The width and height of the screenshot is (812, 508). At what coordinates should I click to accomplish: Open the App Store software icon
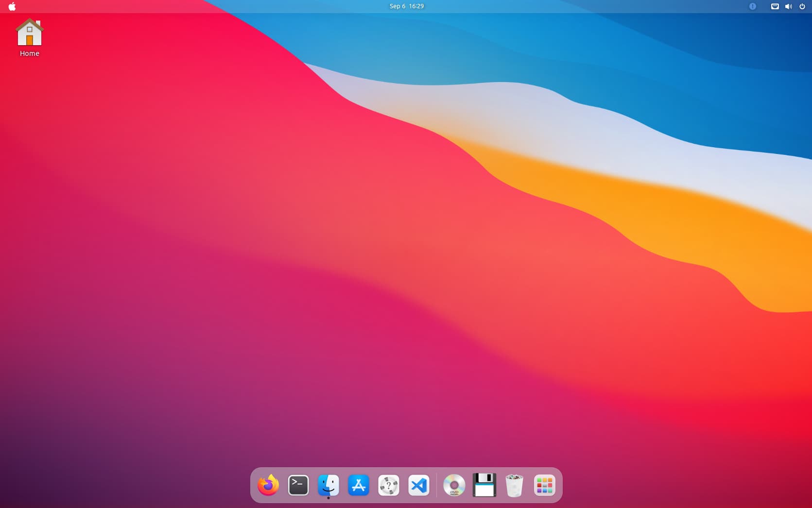click(x=359, y=485)
